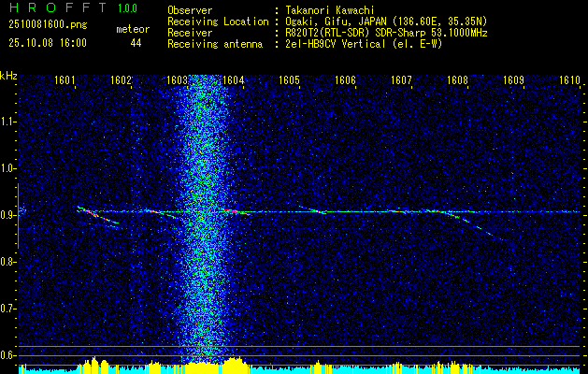
Task: Click the 0.7 kHz frequency label
Action: tap(7, 309)
